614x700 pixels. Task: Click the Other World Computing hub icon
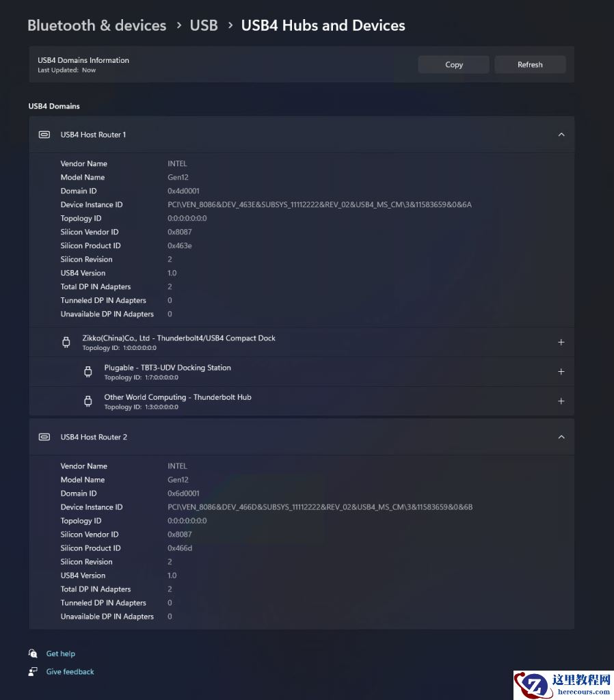pos(88,401)
